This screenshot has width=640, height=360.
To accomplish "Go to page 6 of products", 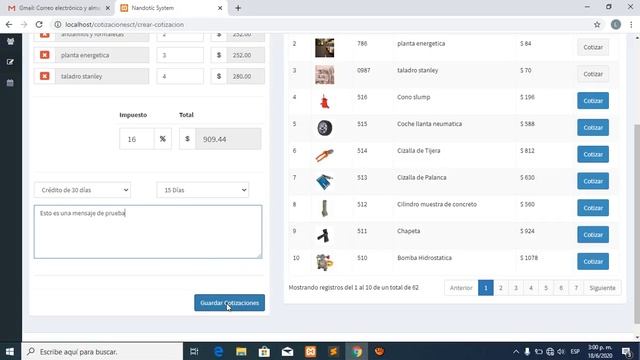I will 561,288.
